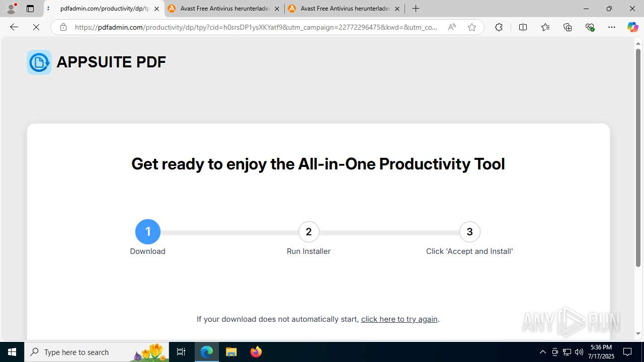Image resolution: width=644 pixels, height=362 pixels.
Task: Click the 'Run Installer' step label
Action: click(x=308, y=251)
